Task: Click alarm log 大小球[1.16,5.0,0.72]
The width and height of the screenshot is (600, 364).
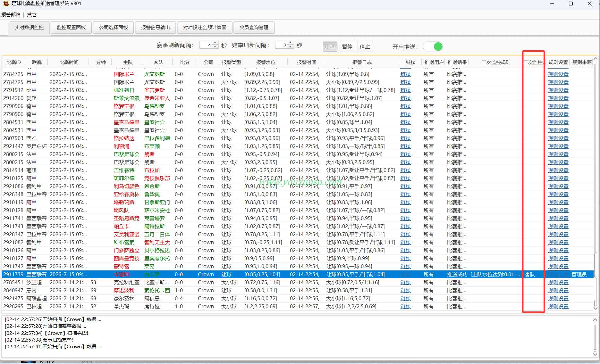Action: tap(348, 299)
